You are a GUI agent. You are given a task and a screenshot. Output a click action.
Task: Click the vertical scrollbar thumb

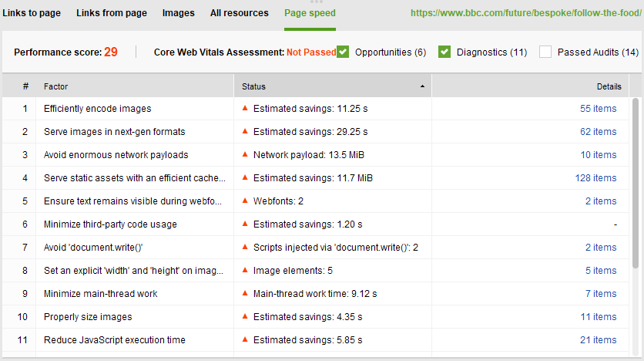(636, 184)
